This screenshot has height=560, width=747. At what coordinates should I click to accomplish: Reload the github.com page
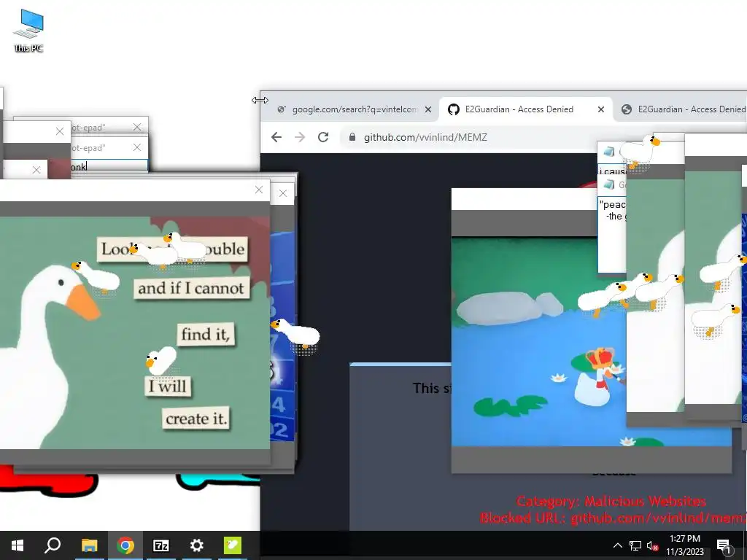[323, 137]
